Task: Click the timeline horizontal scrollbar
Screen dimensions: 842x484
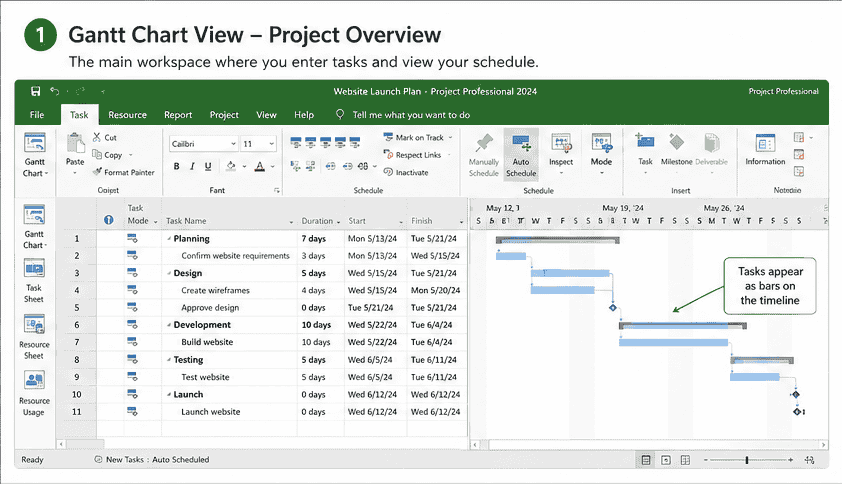Action: [649, 445]
